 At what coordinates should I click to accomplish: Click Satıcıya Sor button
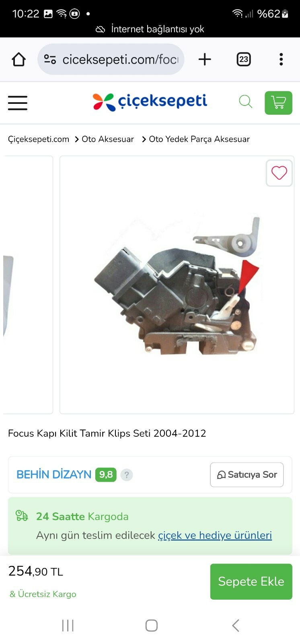pyautogui.click(x=247, y=475)
